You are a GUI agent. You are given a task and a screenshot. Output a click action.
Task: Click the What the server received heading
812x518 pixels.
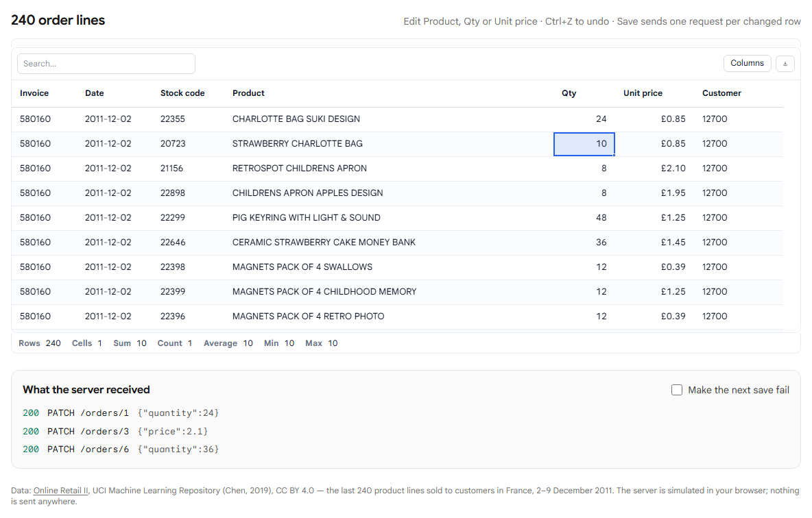(86, 390)
